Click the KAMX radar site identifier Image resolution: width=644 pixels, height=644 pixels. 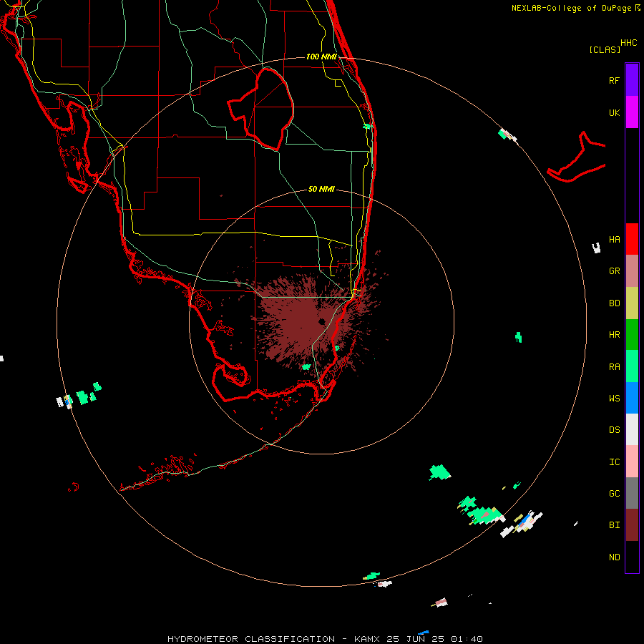[x=369, y=639]
